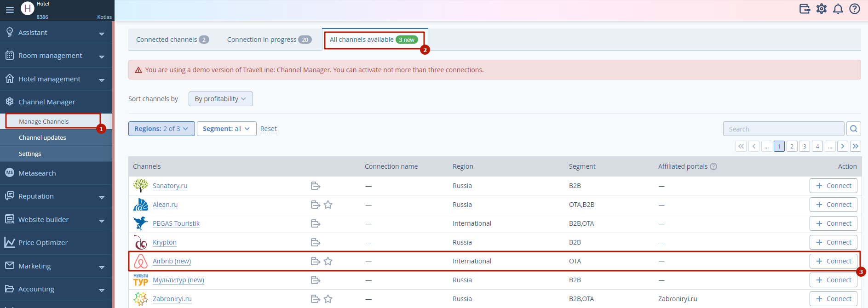Open the Airbnb (new) channel link
The width and height of the screenshot is (868, 308).
[x=172, y=261]
